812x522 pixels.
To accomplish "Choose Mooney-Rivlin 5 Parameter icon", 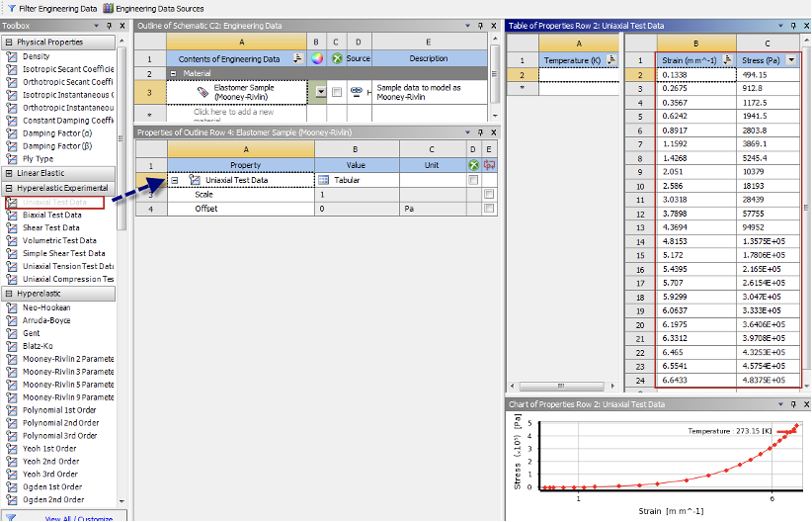I will (x=12, y=385).
